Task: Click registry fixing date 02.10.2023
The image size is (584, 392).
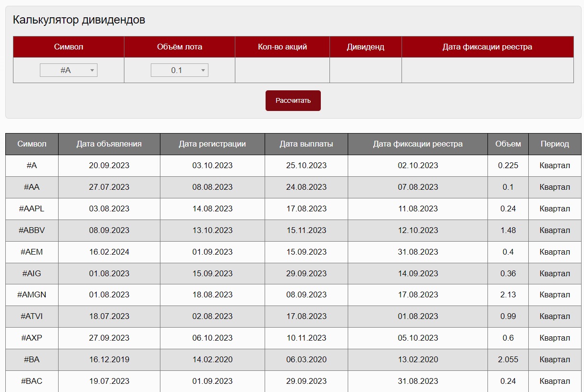Action: click(x=418, y=166)
